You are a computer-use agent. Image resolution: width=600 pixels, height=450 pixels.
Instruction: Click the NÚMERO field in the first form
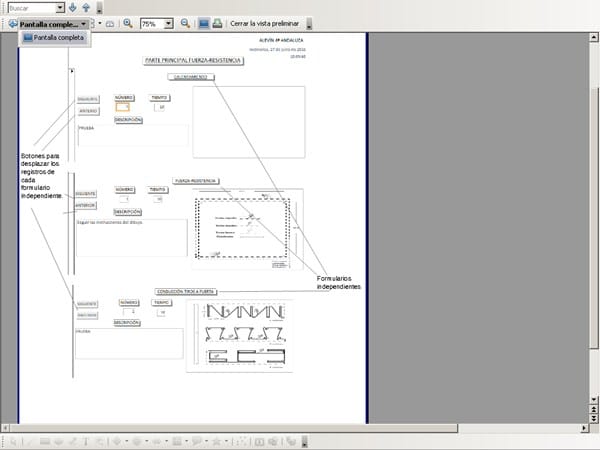point(123,107)
